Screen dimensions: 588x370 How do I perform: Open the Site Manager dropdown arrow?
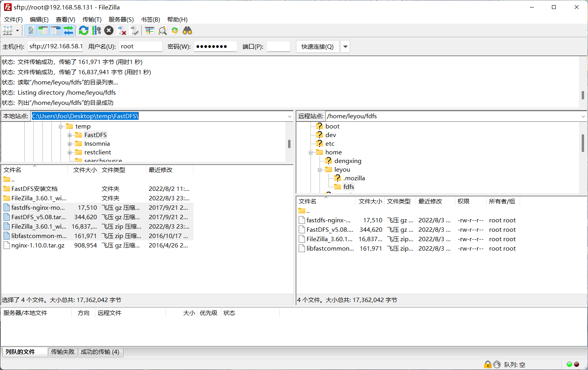[17, 31]
